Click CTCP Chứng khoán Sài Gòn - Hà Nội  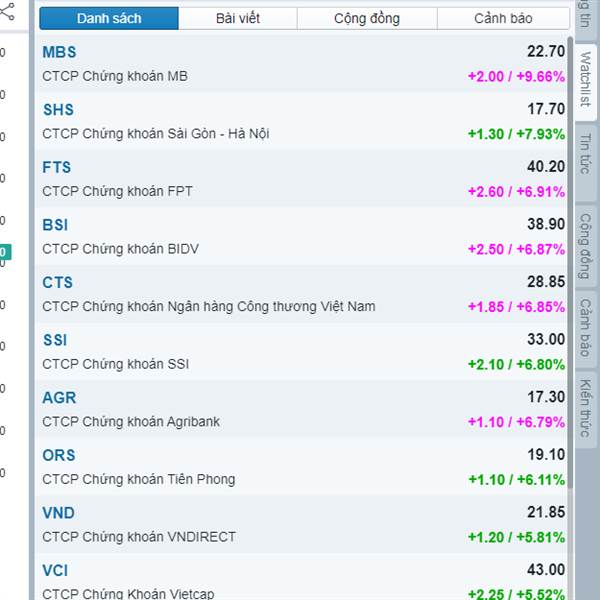pos(156,134)
